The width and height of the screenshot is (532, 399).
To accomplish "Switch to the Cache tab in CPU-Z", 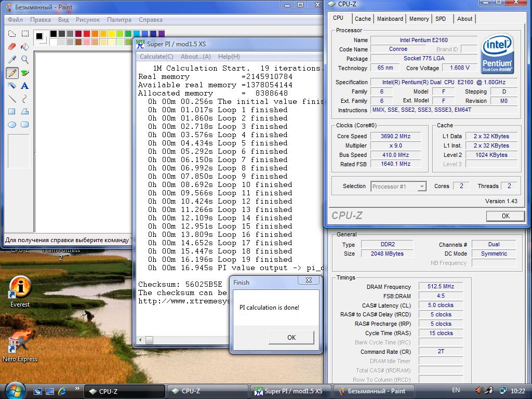I will tap(363, 19).
